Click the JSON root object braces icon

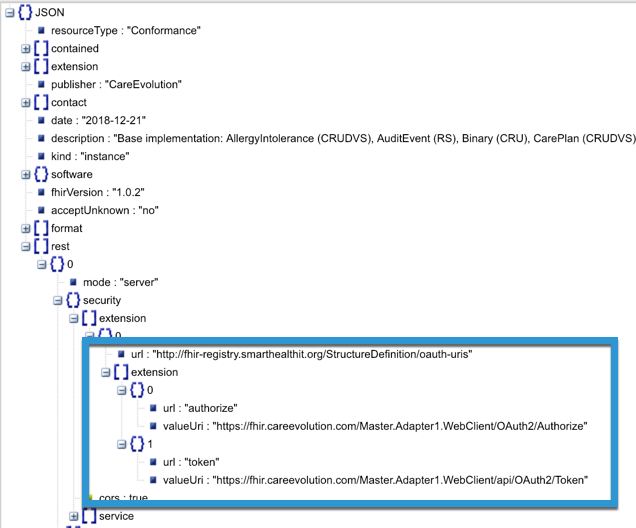click(25, 12)
